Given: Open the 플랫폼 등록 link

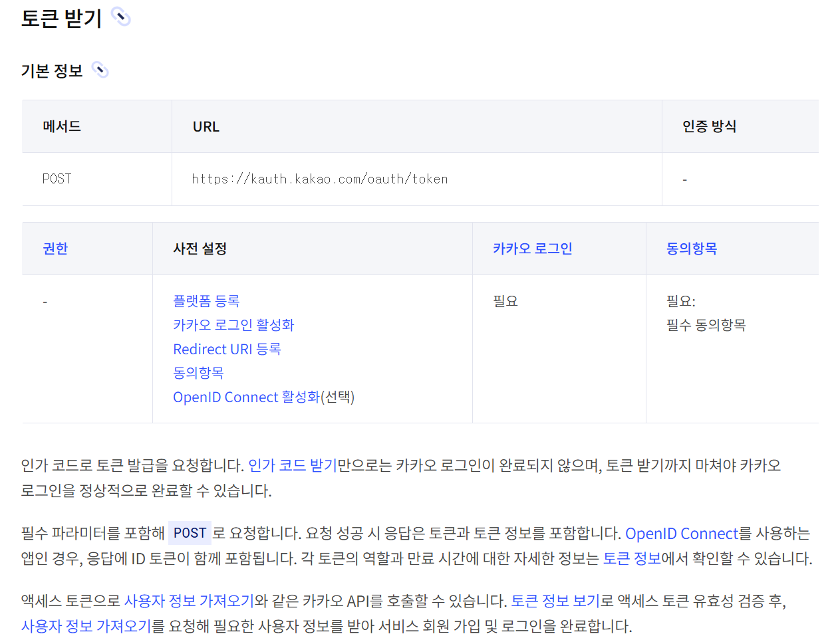Looking at the screenshot, I should coord(206,301).
